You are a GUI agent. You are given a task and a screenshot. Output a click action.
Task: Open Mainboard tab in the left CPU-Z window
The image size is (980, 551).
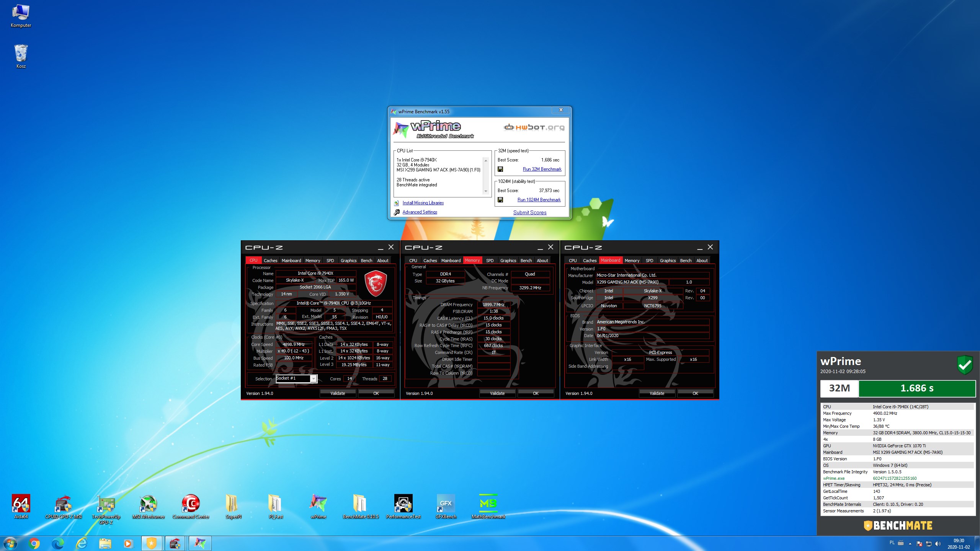coord(291,261)
